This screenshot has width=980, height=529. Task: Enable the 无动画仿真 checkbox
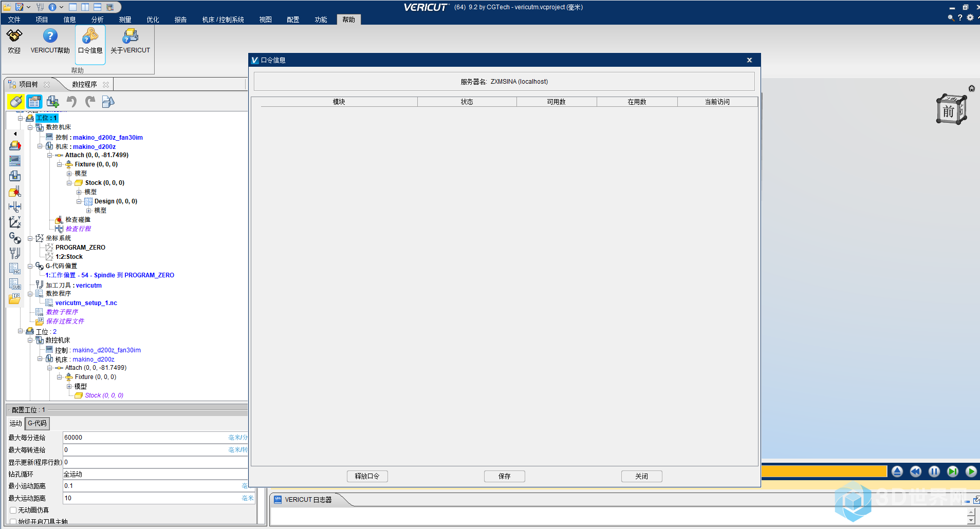[x=13, y=510]
